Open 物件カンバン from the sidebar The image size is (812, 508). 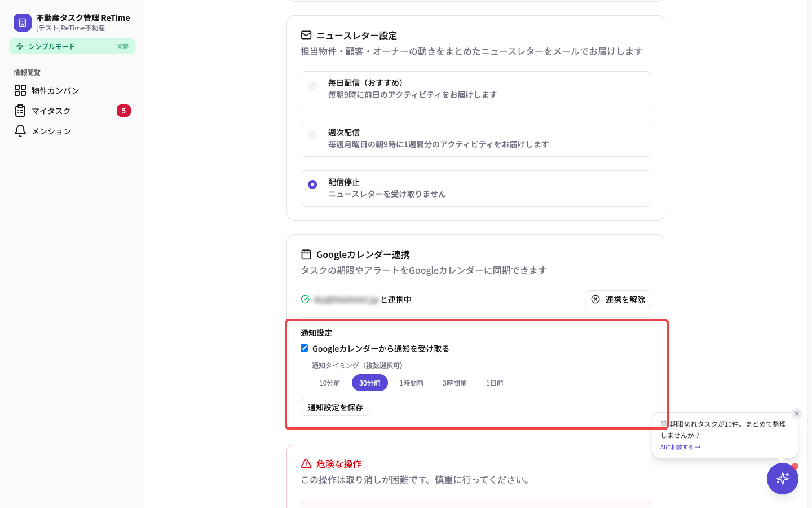(72, 90)
